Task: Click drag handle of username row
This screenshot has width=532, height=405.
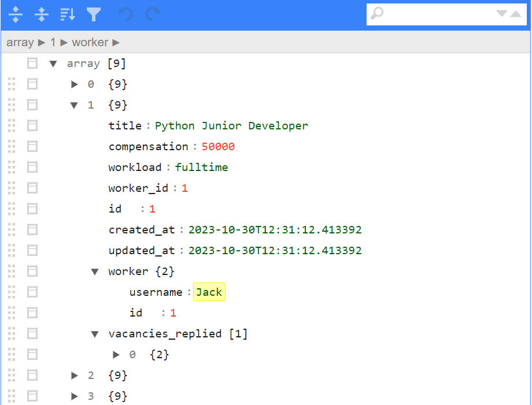Action: pyautogui.click(x=12, y=292)
